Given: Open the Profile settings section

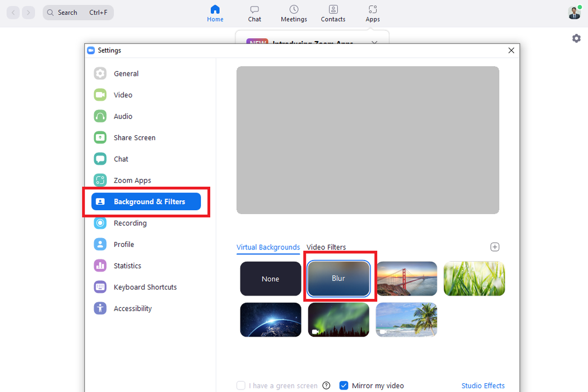Looking at the screenshot, I should [124, 244].
